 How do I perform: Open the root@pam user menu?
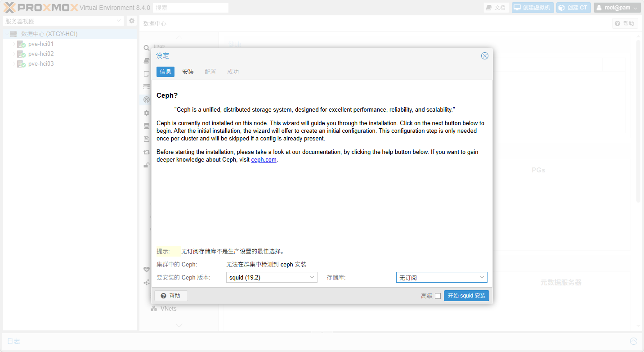617,8
